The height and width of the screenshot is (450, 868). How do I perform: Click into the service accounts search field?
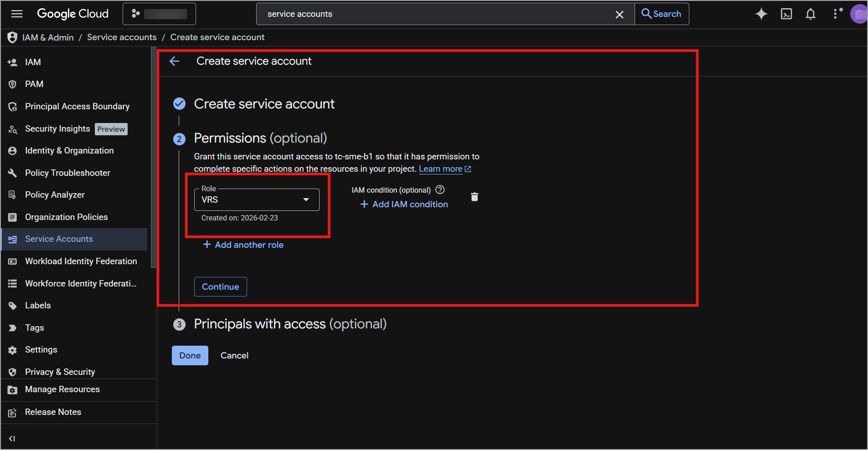click(x=433, y=14)
